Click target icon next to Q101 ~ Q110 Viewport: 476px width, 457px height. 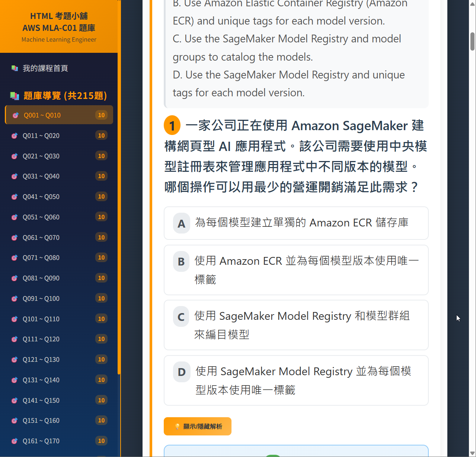[15, 319]
